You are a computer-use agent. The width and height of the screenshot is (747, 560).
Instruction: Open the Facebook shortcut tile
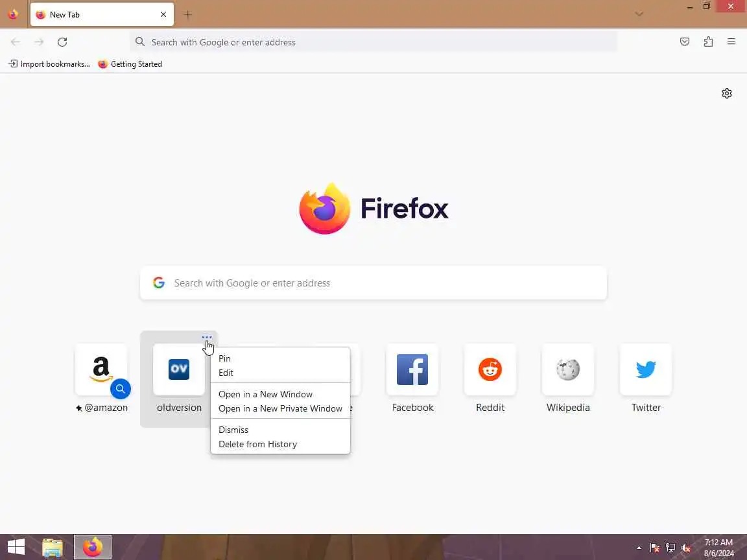pyautogui.click(x=412, y=369)
